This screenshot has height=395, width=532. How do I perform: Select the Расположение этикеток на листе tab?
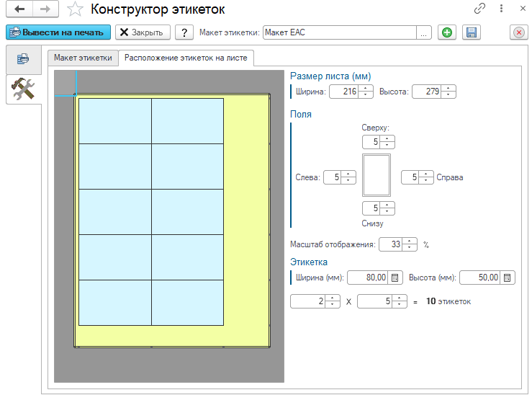(x=186, y=58)
